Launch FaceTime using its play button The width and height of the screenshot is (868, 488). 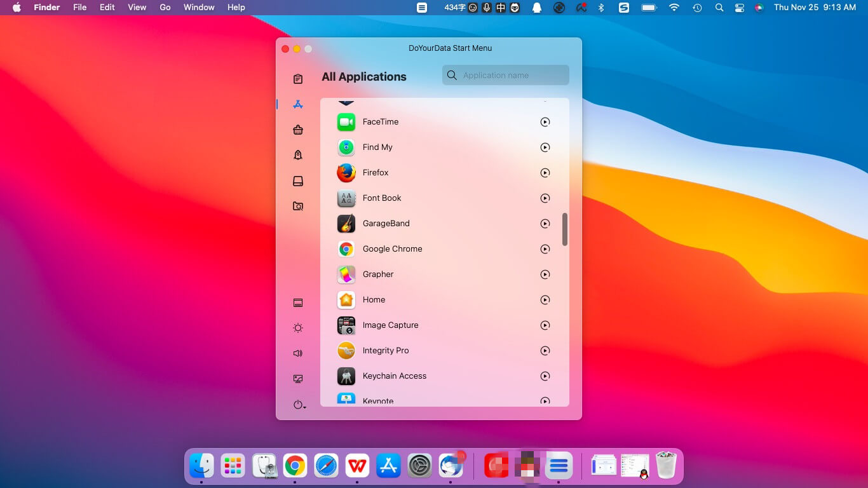pyautogui.click(x=545, y=121)
